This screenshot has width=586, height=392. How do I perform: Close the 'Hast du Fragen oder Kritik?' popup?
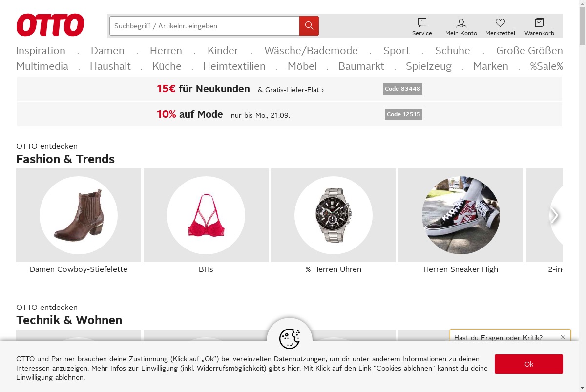pos(563,337)
